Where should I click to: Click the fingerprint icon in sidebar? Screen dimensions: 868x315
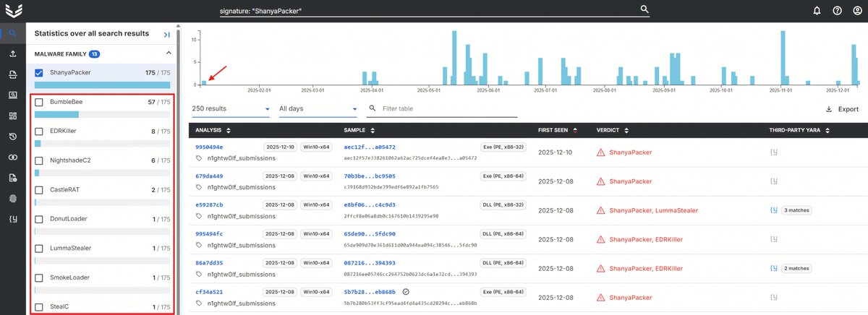click(12, 197)
